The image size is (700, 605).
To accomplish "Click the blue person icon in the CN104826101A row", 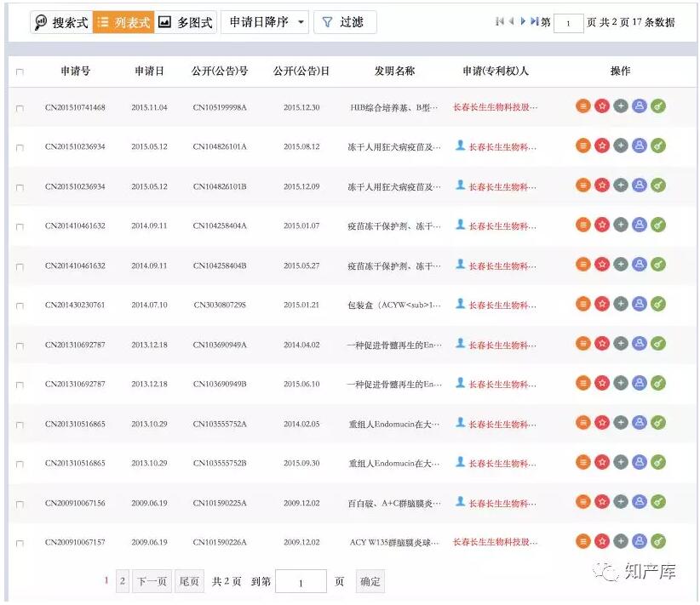I will click(x=640, y=146).
